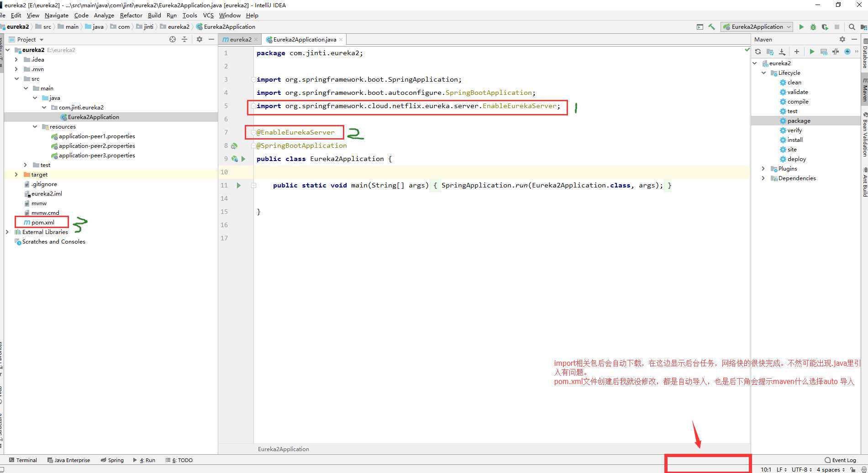Toggle Skip Tests mode in Maven
Image resolution: width=868 pixels, height=473 pixels.
[836, 52]
